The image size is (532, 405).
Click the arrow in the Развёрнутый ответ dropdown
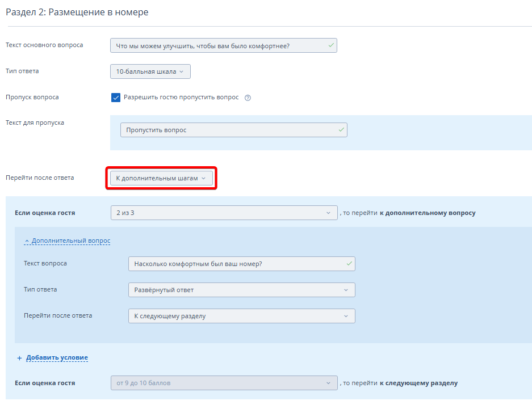tap(346, 290)
